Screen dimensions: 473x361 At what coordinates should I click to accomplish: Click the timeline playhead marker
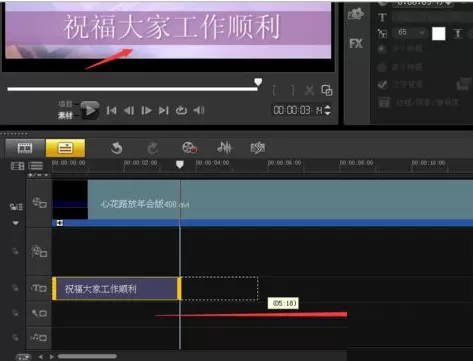point(180,164)
